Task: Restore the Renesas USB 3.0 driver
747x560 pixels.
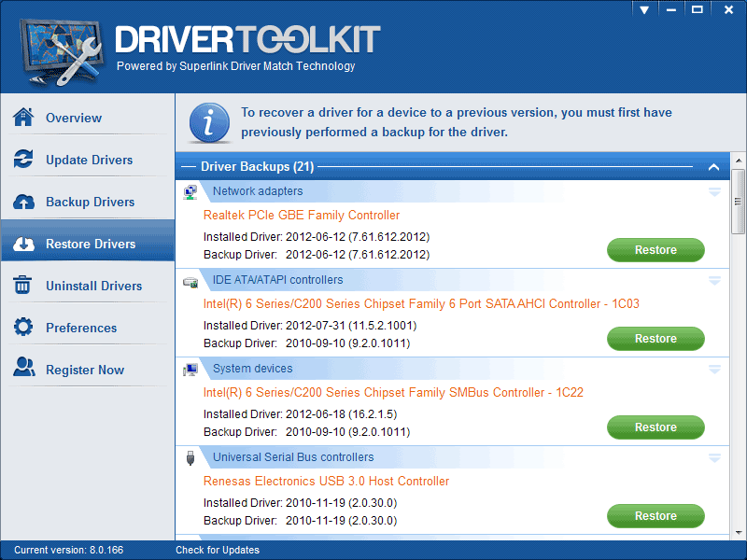Action: pos(655,516)
